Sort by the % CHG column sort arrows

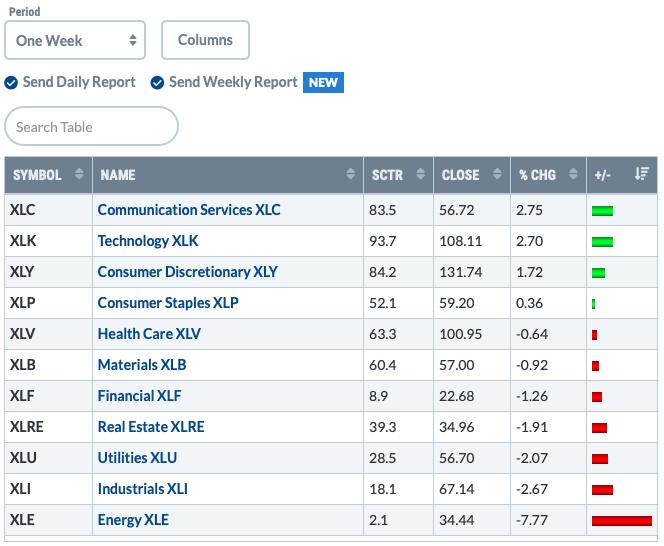coord(573,174)
